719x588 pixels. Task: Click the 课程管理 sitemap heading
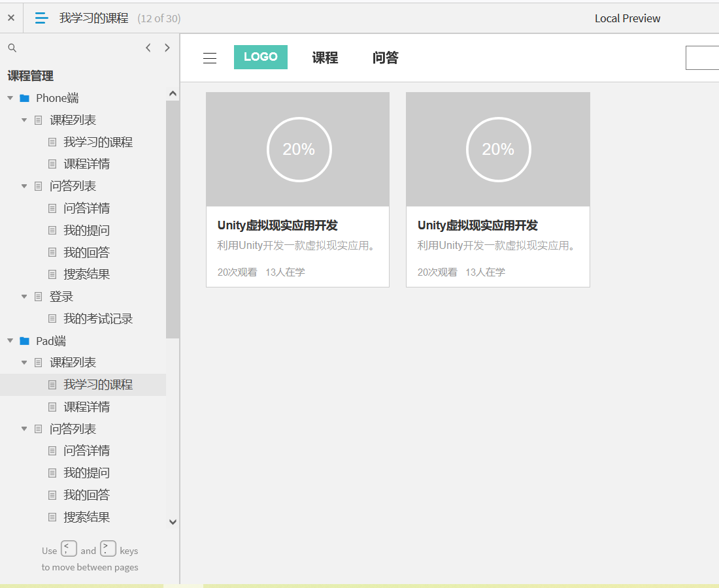pyautogui.click(x=31, y=76)
